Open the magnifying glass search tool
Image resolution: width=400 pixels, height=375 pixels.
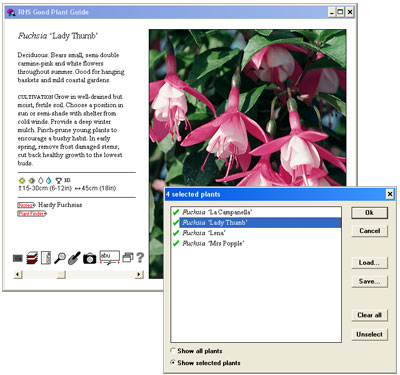point(60,258)
